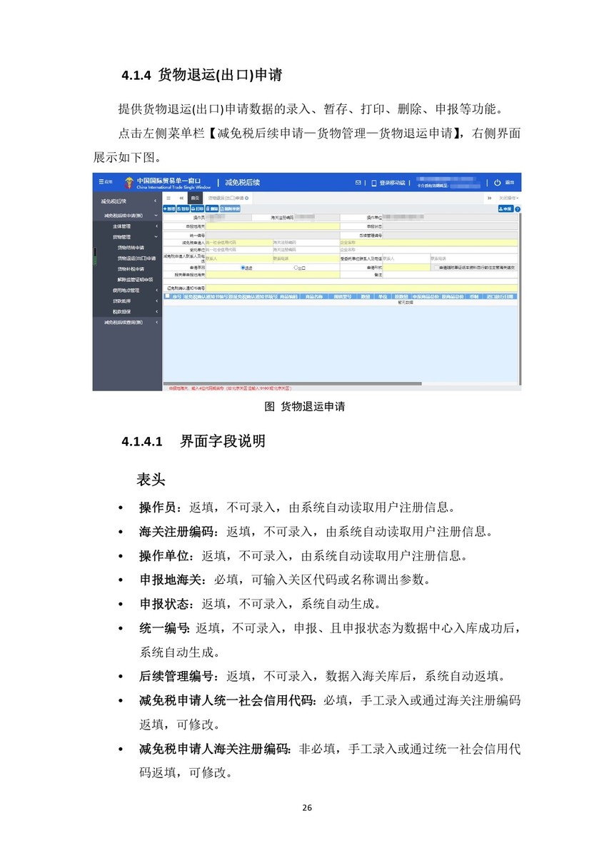Tick the select-all checkbox in table header
The height and width of the screenshot is (868, 614).
(168, 296)
